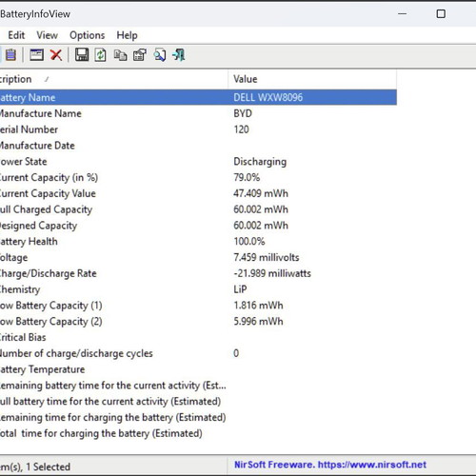Click the Value column header
The width and height of the screenshot is (476, 476).
312,79
